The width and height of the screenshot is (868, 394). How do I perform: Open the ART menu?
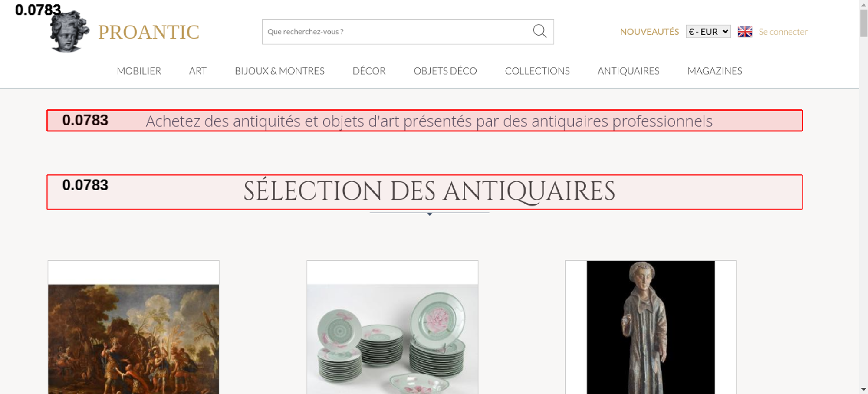(198, 71)
